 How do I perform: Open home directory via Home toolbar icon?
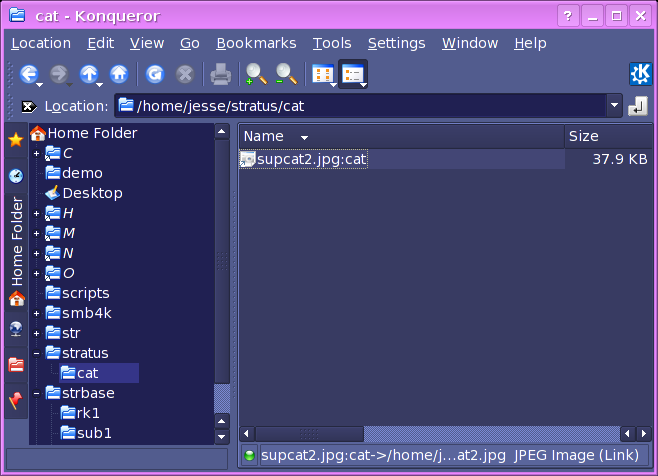point(119,74)
